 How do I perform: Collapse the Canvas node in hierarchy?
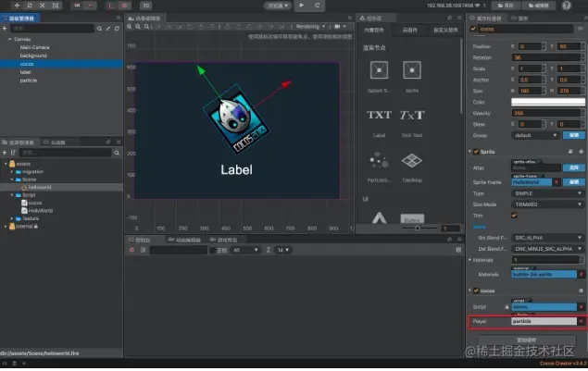[x=10, y=39]
